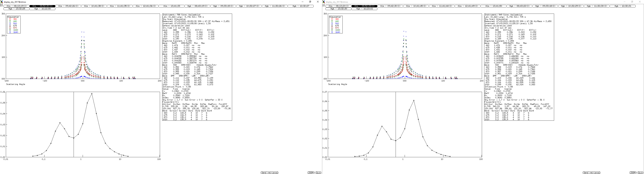Image resolution: width=644 pixels, height=174 pixels.
Task: Pick Hyb - 12:32:31 in right window
Action: point(623,6)
